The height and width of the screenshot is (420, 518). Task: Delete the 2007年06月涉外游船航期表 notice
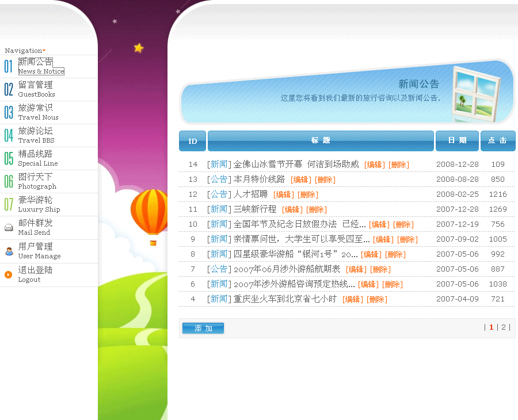[x=380, y=269]
